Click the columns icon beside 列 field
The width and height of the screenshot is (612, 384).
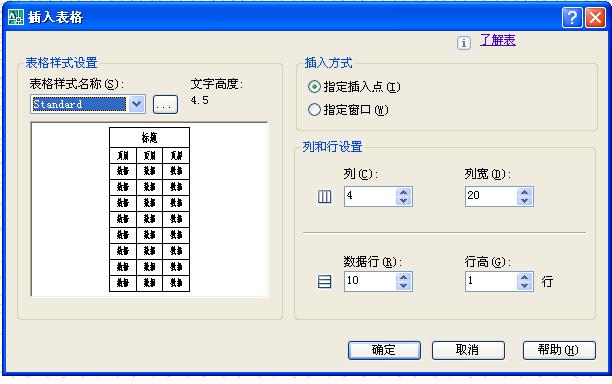click(324, 197)
